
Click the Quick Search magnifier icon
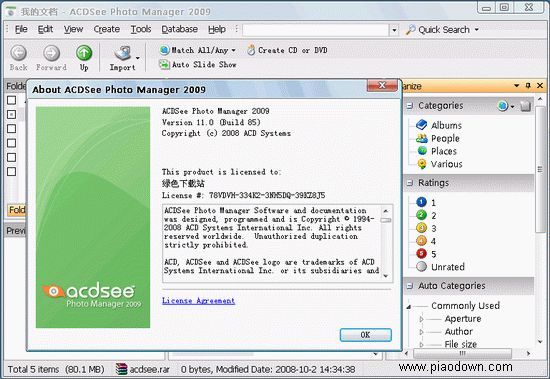(410, 30)
